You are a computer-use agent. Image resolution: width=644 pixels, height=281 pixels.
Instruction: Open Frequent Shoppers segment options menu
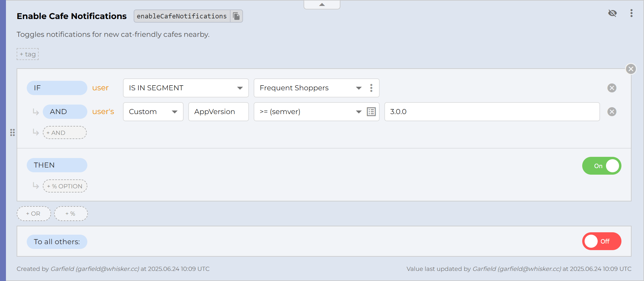tap(371, 88)
